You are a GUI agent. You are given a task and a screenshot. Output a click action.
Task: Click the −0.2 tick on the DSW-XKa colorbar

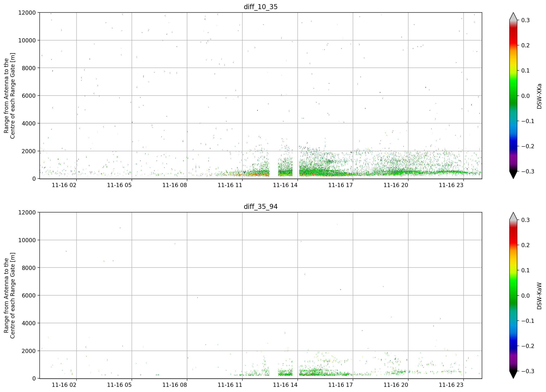pyautogui.click(x=528, y=146)
